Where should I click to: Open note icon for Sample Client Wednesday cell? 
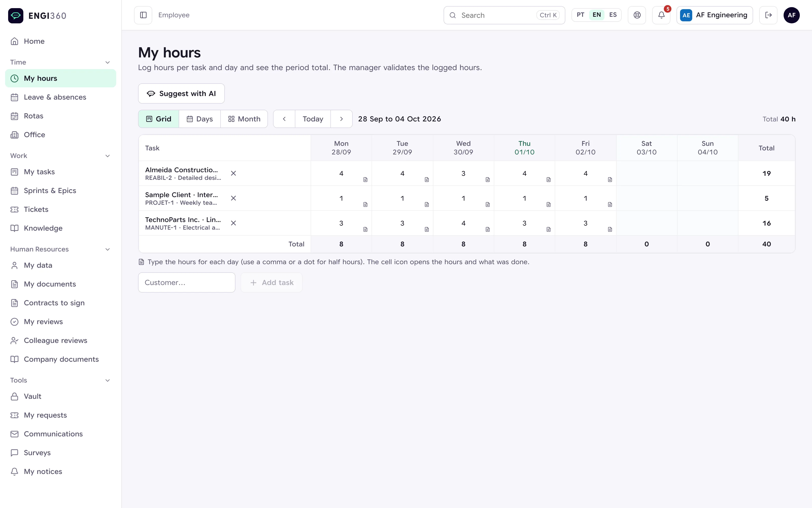coord(487,205)
